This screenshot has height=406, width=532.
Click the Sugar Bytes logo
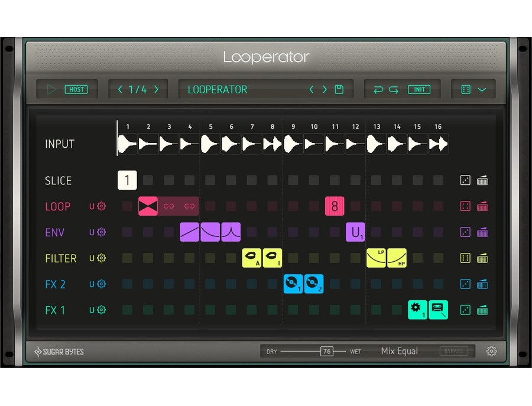(x=59, y=352)
